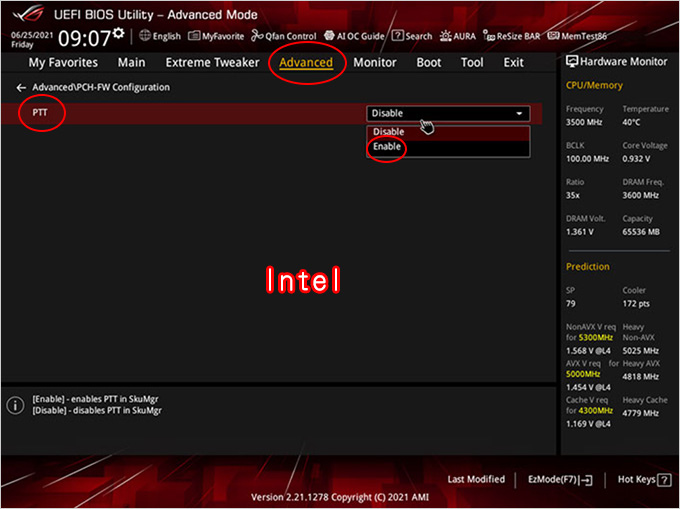Click the date 06/25/2021 Friday
This screenshot has height=509, width=680.
pyautogui.click(x=32, y=39)
